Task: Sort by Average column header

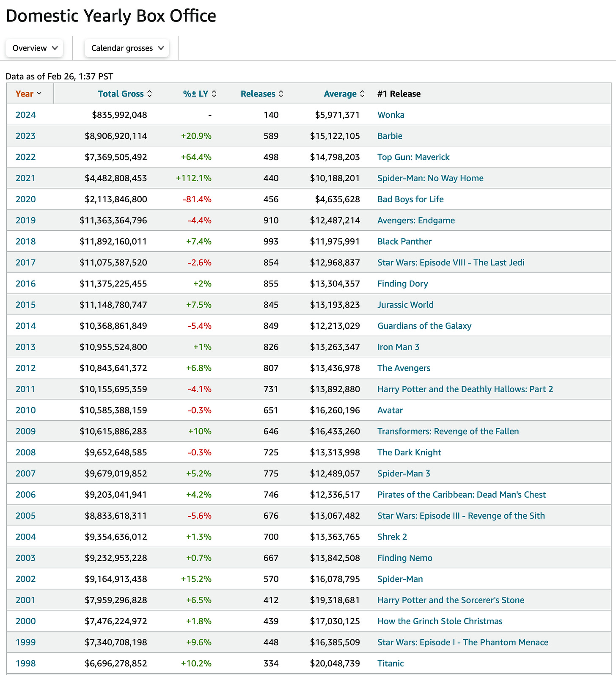Action: pos(344,94)
